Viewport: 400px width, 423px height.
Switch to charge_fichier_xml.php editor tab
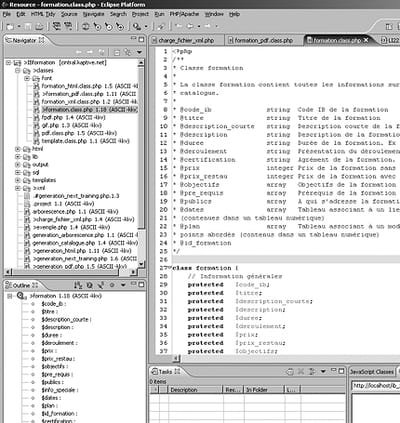coord(186,40)
